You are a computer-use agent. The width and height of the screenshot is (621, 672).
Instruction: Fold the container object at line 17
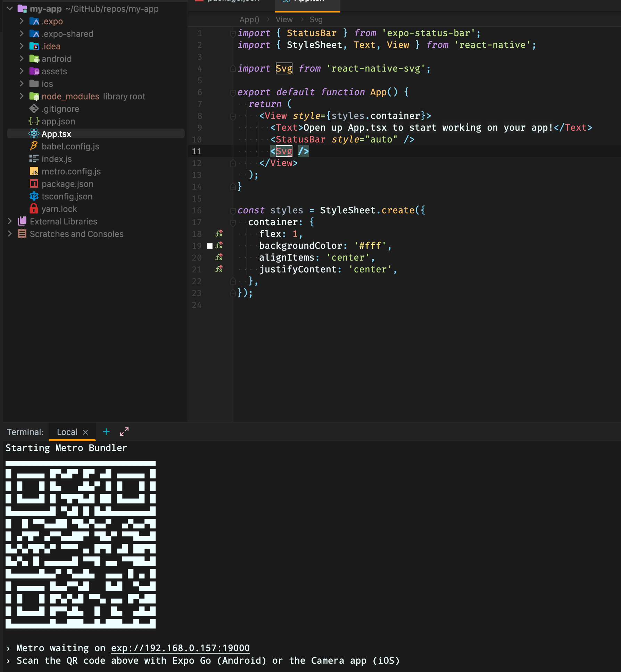pos(233,223)
